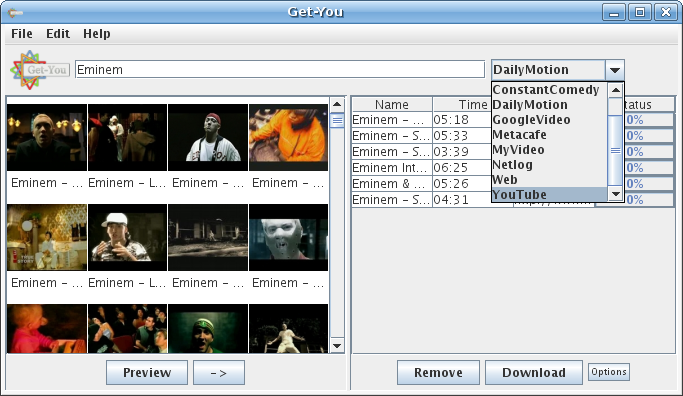Click the down arrow of thumbnail scrollbar
Viewport: 683px width, 396px height.
pos(337,346)
